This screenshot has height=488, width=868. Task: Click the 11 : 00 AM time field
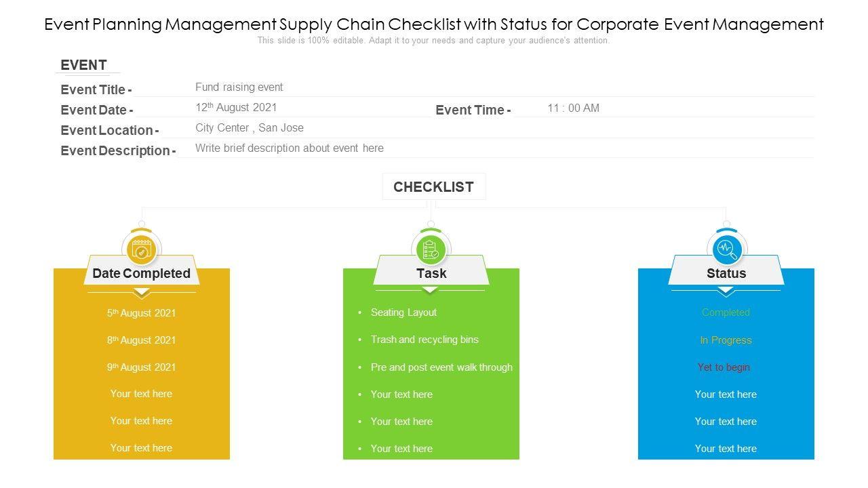click(574, 108)
